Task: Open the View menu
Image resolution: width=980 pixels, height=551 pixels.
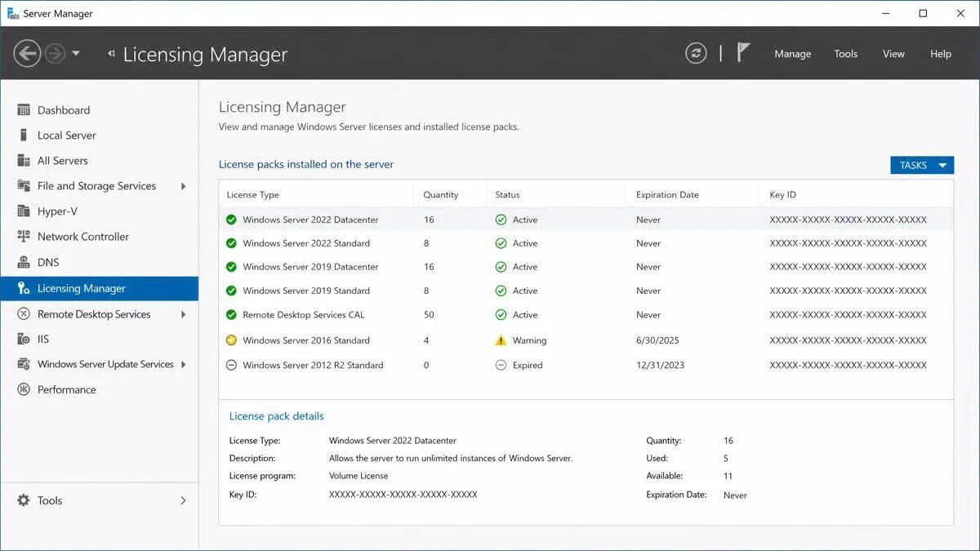Action: click(893, 54)
